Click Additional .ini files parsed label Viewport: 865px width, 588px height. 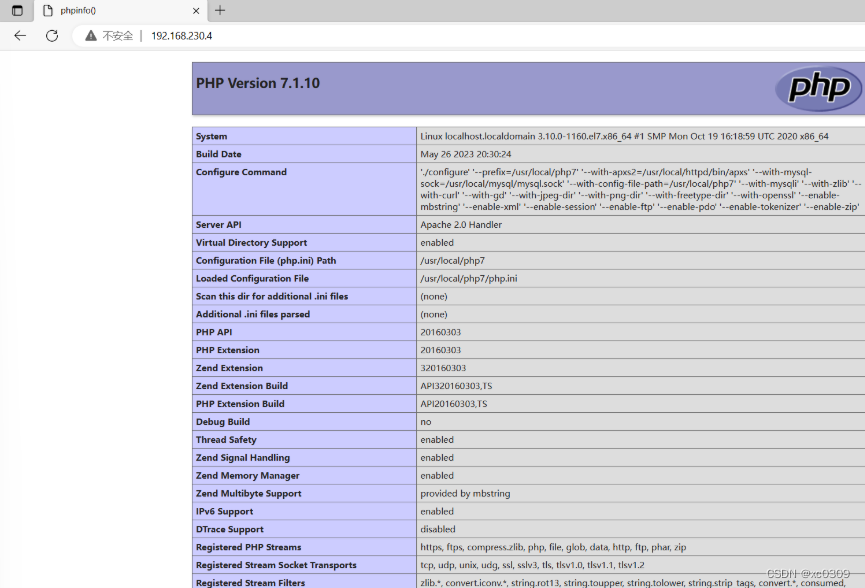253,314
